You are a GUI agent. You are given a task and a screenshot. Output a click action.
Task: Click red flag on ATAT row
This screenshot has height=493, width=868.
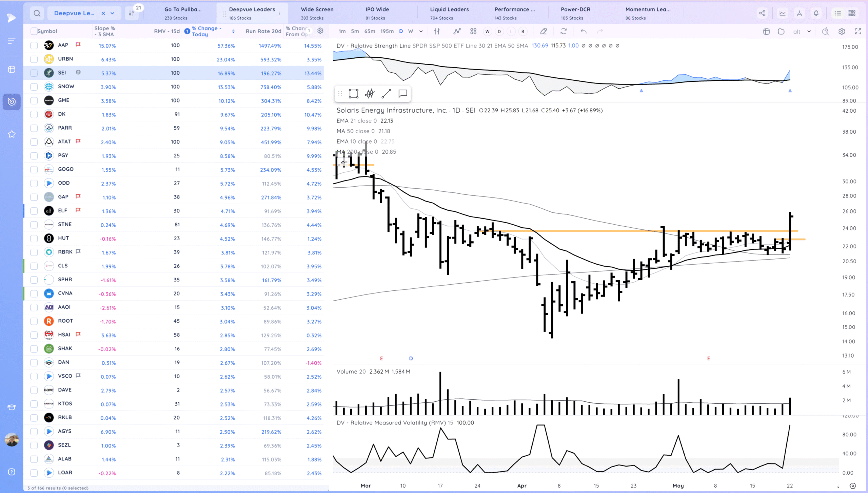[x=78, y=141]
